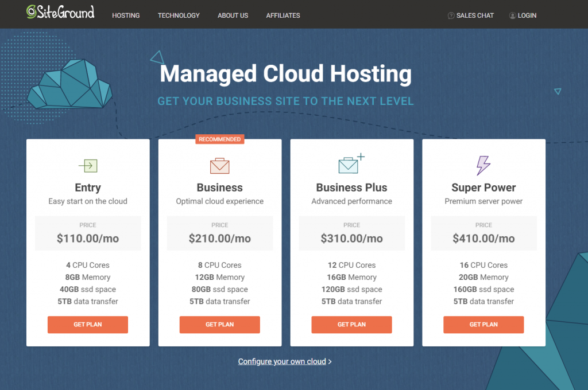This screenshot has width=588, height=390.
Task: Click the Login user icon
Action: [512, 15]
